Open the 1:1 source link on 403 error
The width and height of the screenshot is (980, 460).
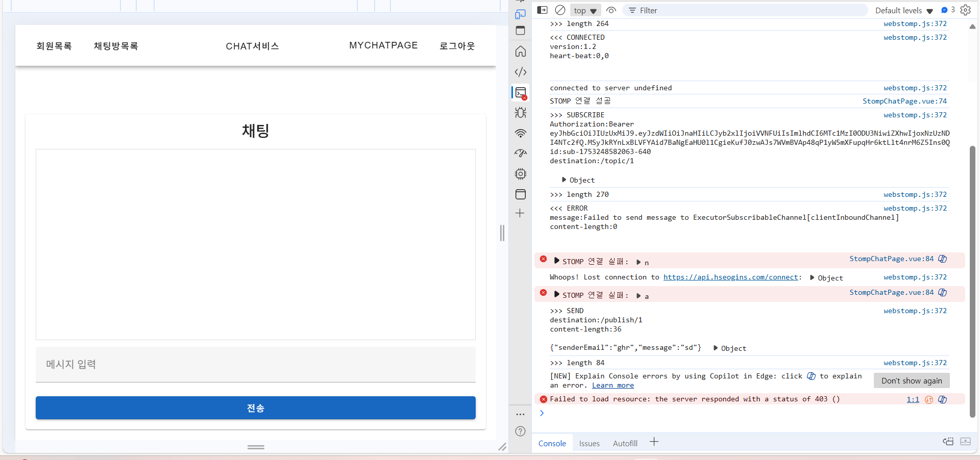tap(913, 400)
